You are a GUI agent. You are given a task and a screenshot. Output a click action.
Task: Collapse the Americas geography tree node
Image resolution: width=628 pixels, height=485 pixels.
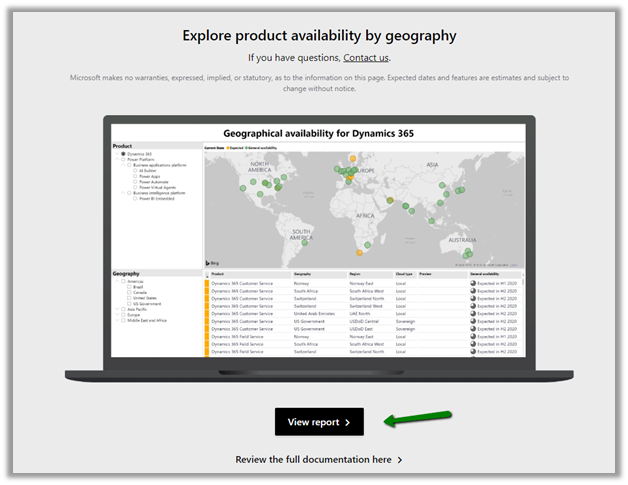pos(116,281)
